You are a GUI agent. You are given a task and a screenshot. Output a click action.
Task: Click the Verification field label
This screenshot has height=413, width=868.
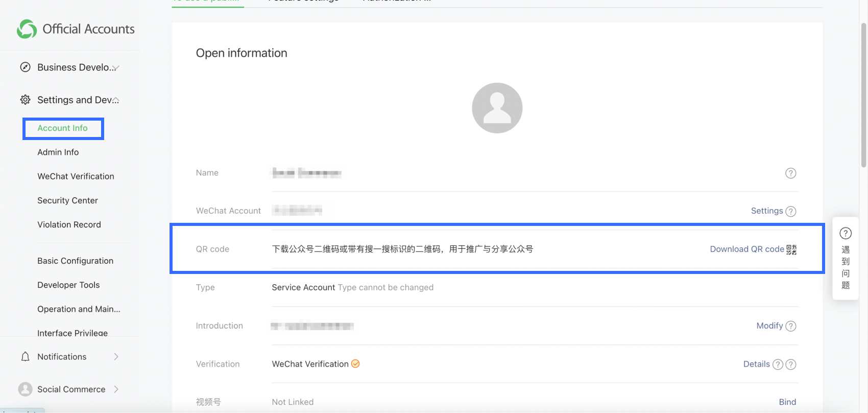218,364
